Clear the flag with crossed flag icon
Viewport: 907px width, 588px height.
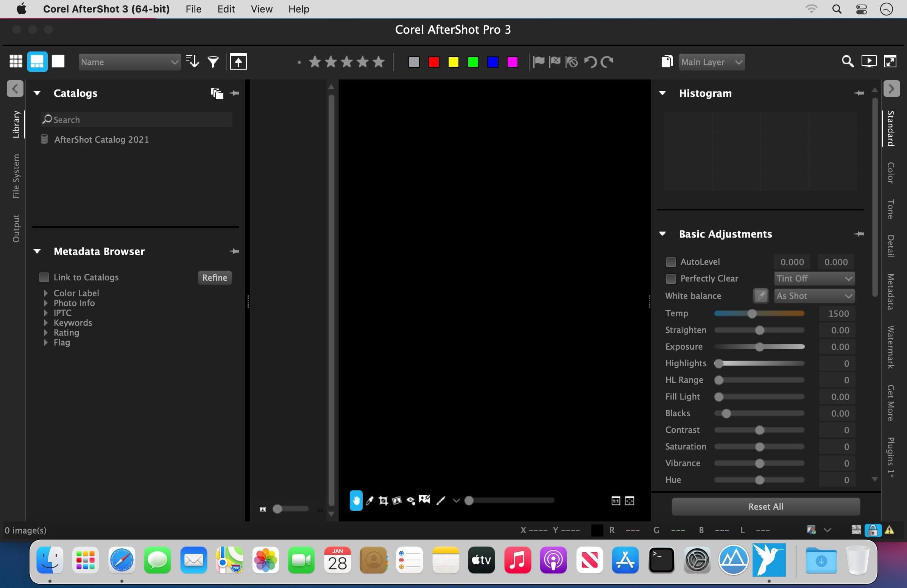571,62
